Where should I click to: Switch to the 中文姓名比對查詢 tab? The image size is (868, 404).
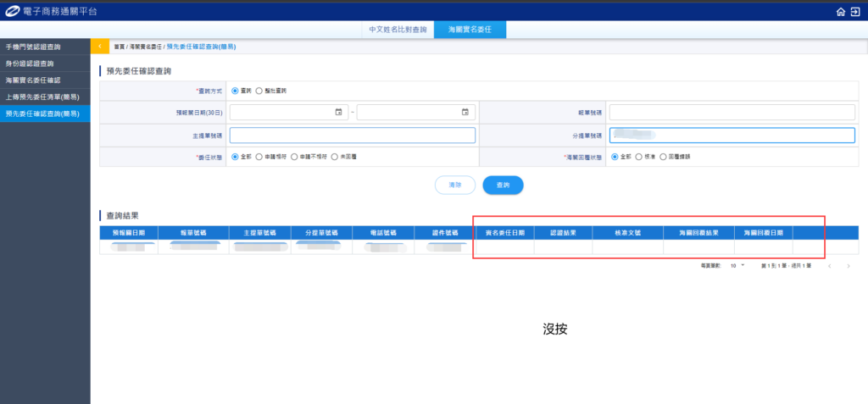click(x=398, y=30)
